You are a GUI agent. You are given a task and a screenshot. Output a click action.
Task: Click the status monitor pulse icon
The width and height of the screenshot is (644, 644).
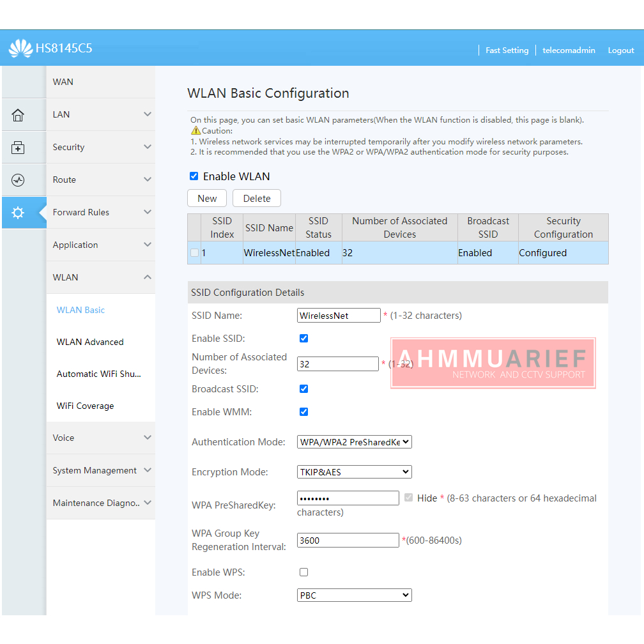click(x=18, y=180)
